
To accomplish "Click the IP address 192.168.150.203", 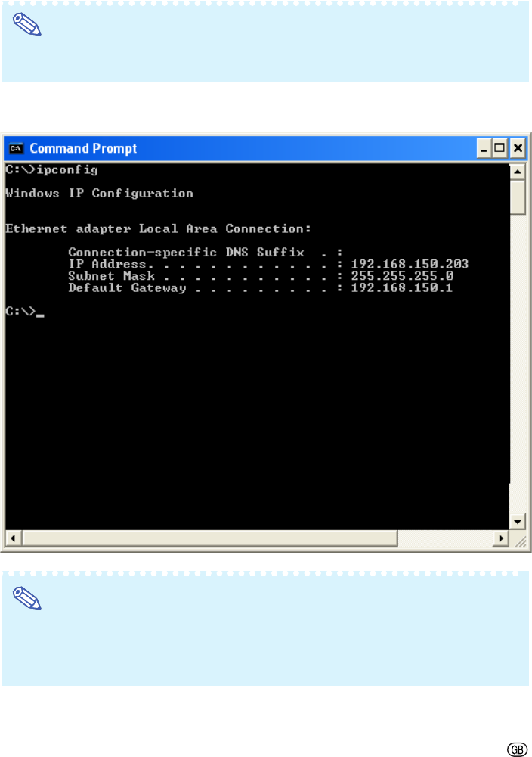I will [x=410, y=264].
